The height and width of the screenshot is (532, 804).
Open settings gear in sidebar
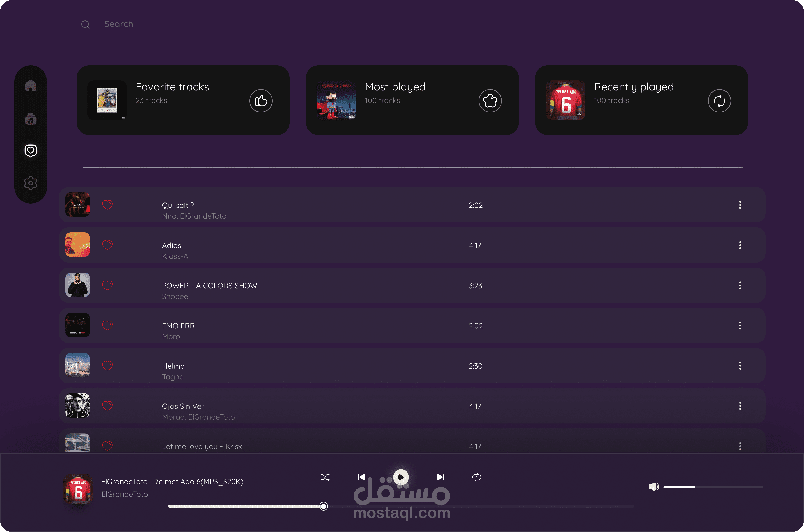click(x=31, y=183)
